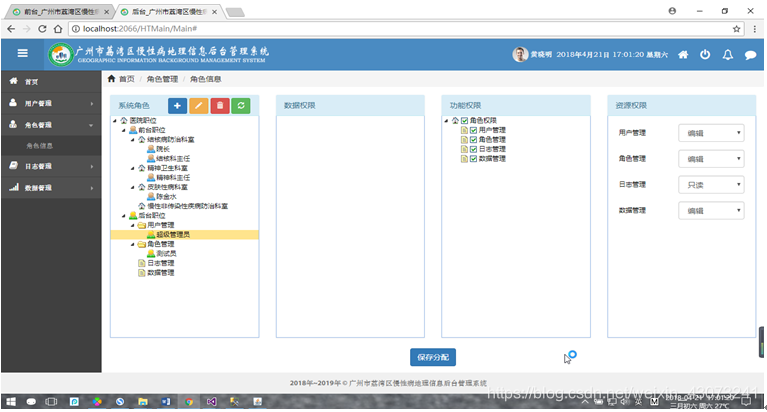Image resolution: width=767 pixels, height=412 pixels.
Task: Open Word icon in the taskbar
Action: click(x=166, y=402)
